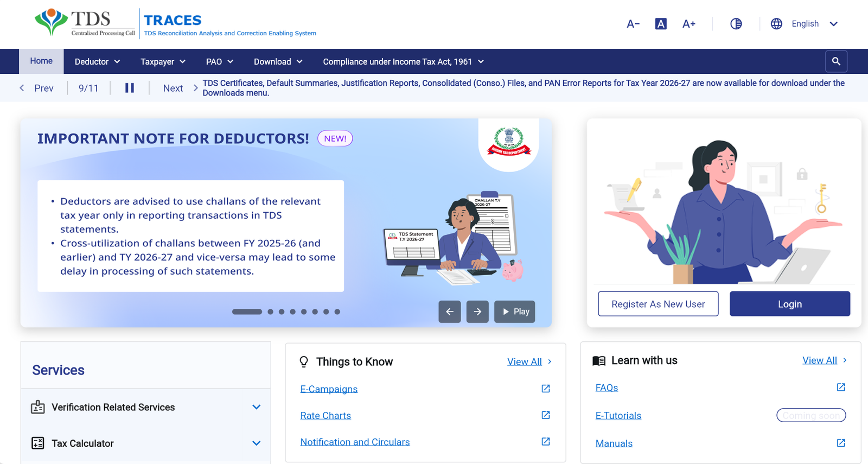868x464 pixels.
Task: Open the Download menu
Action: click(278, 62)
